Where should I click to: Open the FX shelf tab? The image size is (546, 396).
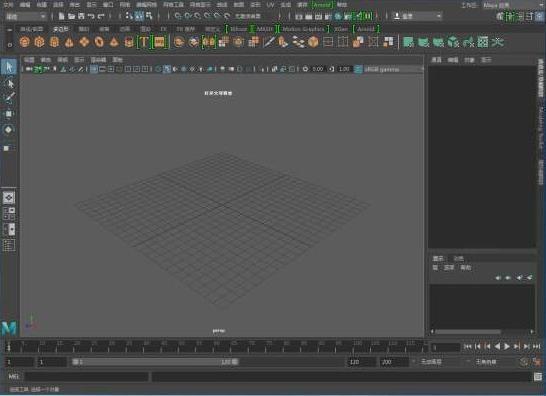tap(163, 29)
